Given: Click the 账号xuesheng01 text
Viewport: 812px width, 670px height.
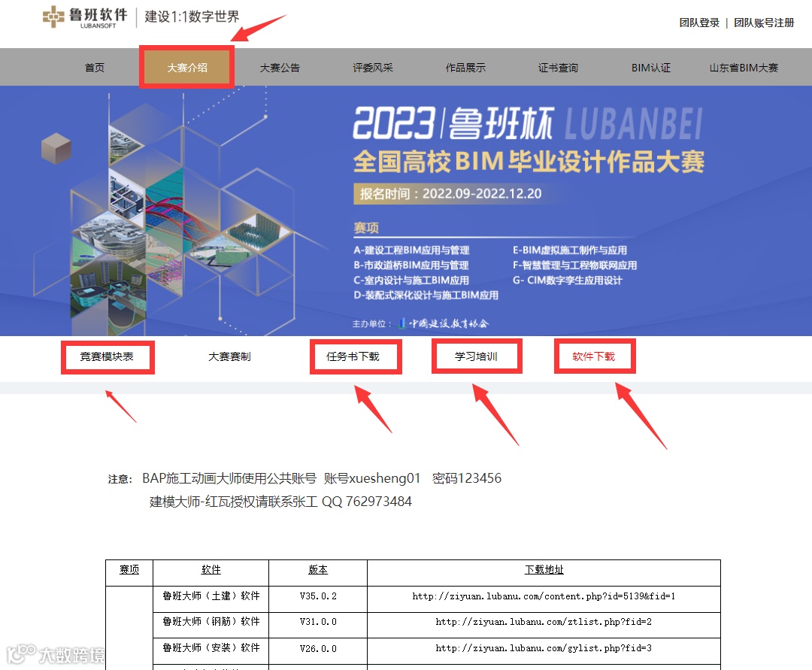Looking at the screenshot, I should click(x=372, y=478).
